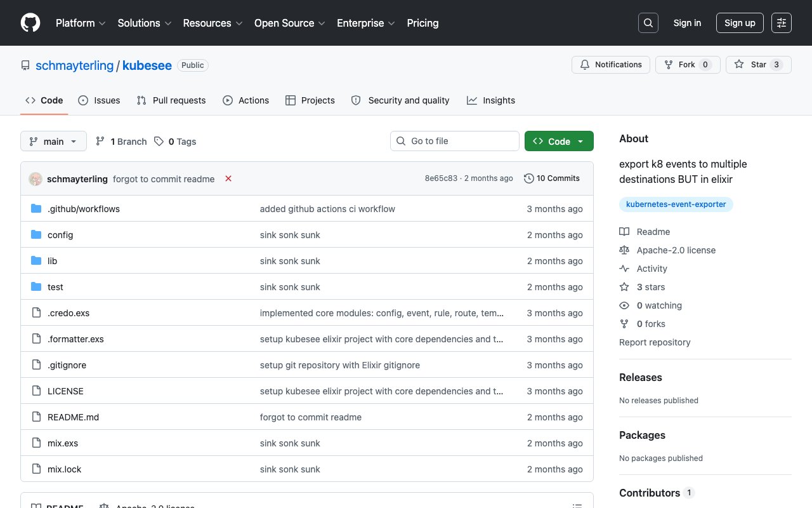
Task: Open the Projects tab
Action: click(x=310, y=100)
